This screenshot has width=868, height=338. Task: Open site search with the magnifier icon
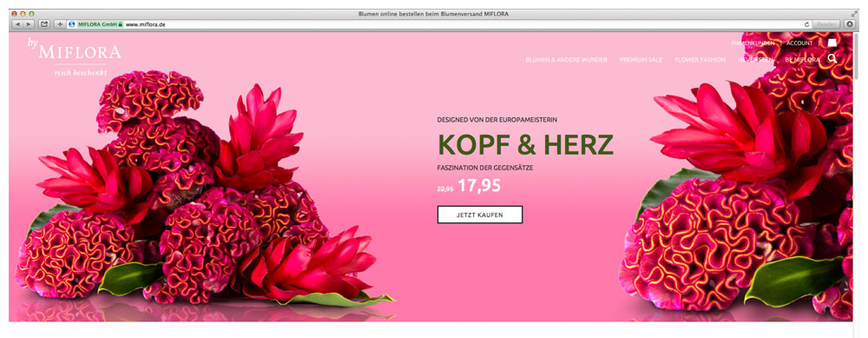pyautogui.click(x=832, y=58)
